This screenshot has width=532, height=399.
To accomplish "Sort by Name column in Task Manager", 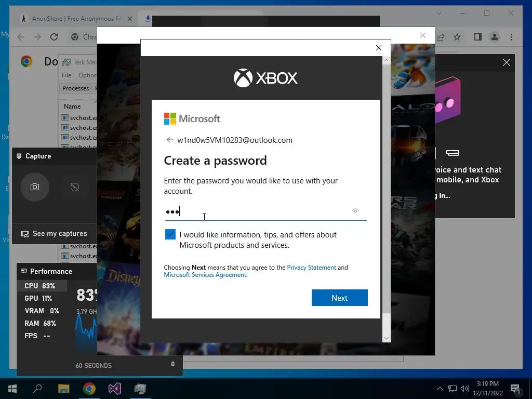I will [72, 107].
